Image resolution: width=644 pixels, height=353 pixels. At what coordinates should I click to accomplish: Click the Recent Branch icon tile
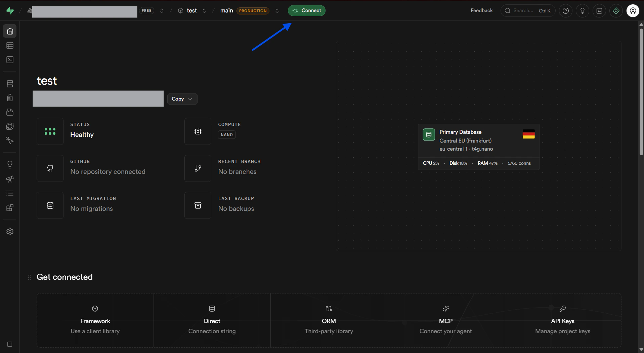(x=198, y=168)
